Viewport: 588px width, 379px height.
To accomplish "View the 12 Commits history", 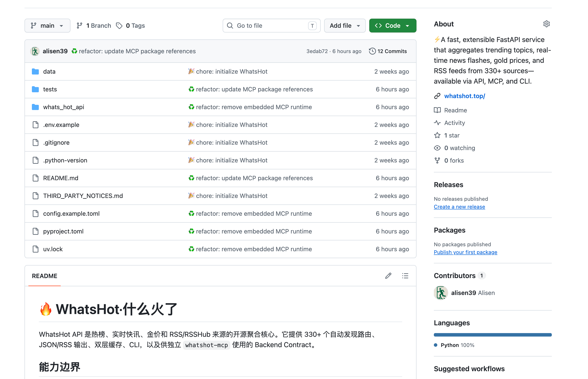I will pos(388,51).
